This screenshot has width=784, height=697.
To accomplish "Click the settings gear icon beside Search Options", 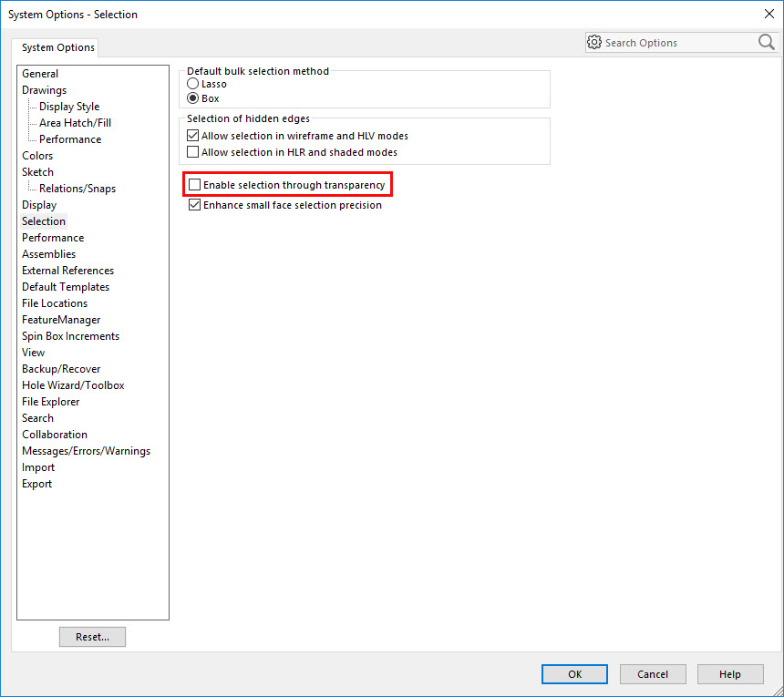I will coord(595,42).
